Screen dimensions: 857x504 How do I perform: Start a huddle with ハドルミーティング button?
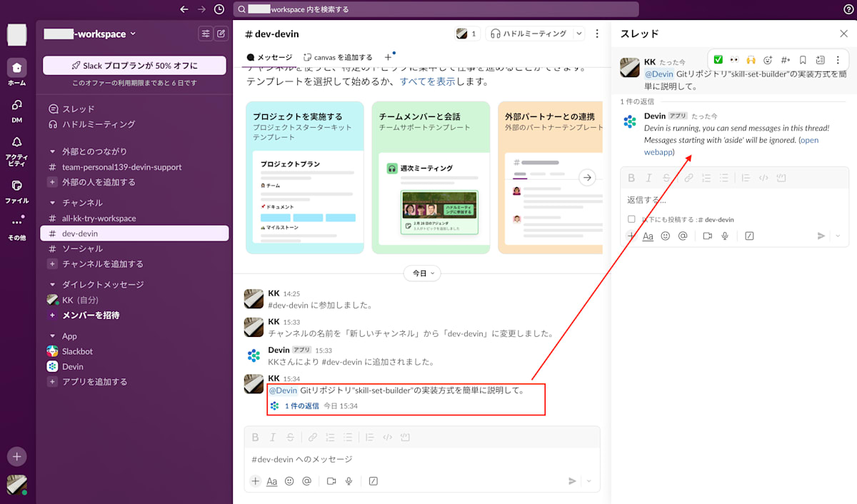(529, 34)
